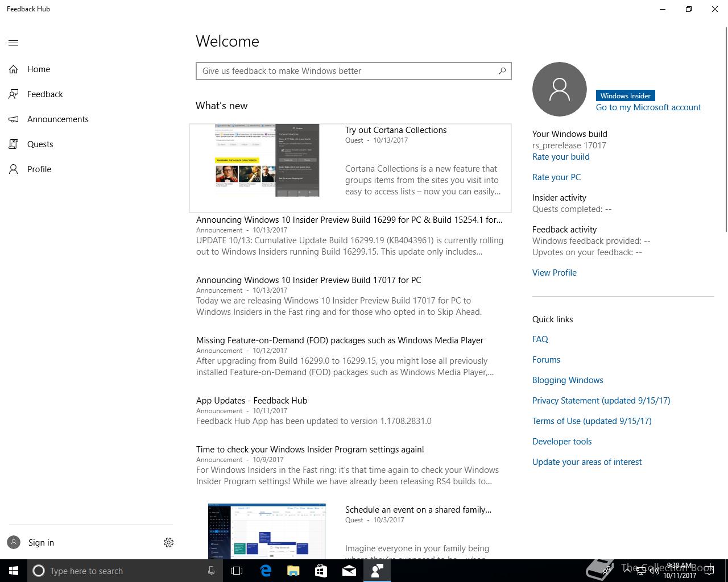
Task: Open Go to my Microsoft account link
Action: point(648,107)
